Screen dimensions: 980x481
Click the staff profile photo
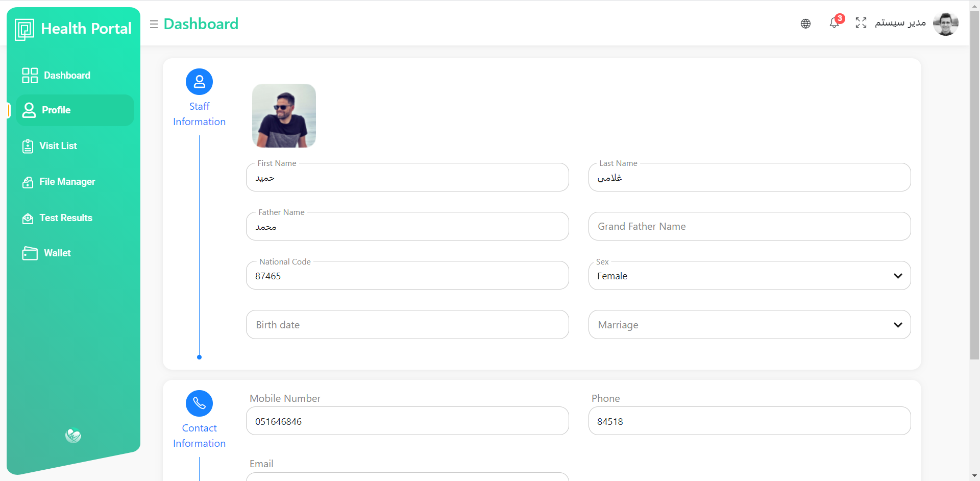[x=284, y=116]
